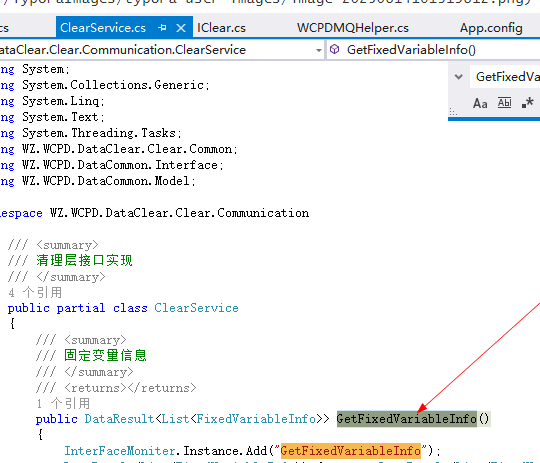Click the '1 个引用' references codelens
The height and width of the screenshot is (463, 540).
(63, 403)
